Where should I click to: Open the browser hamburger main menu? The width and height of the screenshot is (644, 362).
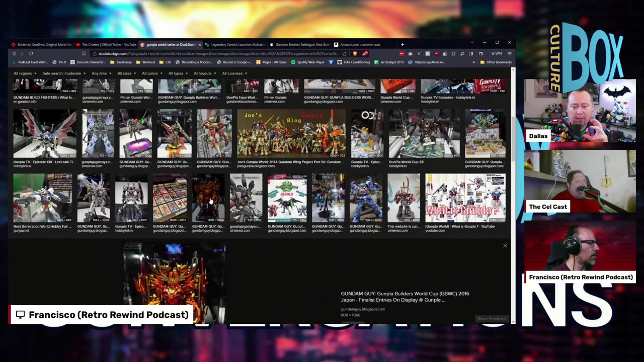point(509,53)
